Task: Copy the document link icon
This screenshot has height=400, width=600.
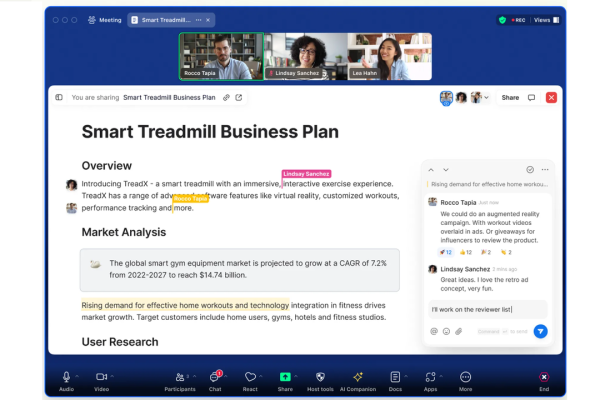Action: pos(227,97)
